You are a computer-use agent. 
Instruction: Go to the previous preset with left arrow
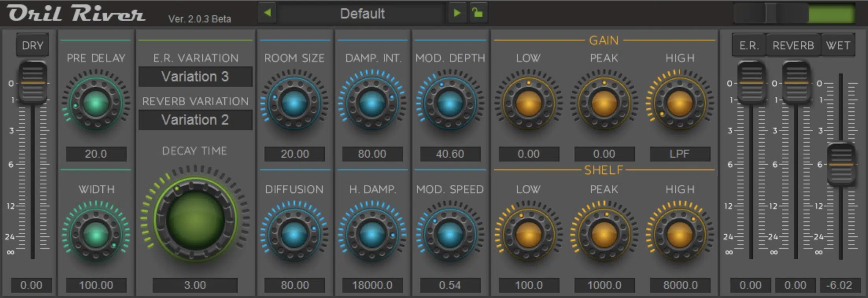click(268, 13)
